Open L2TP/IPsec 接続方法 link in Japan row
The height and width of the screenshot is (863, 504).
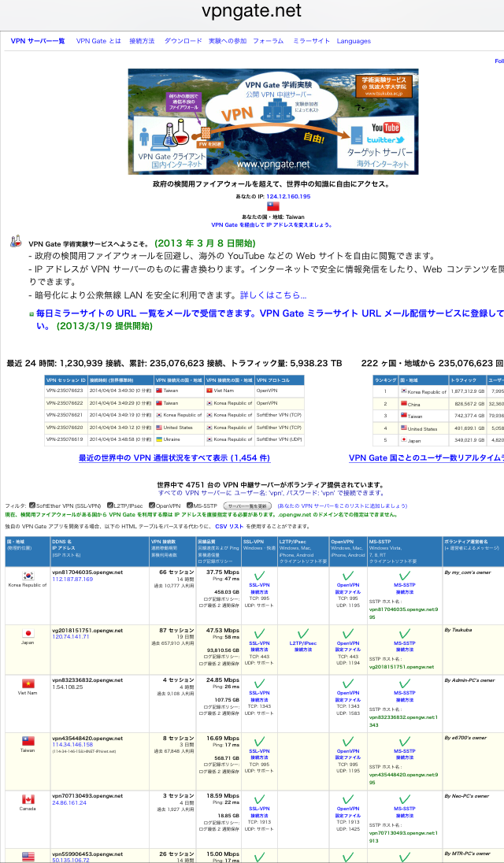point(302,650)
